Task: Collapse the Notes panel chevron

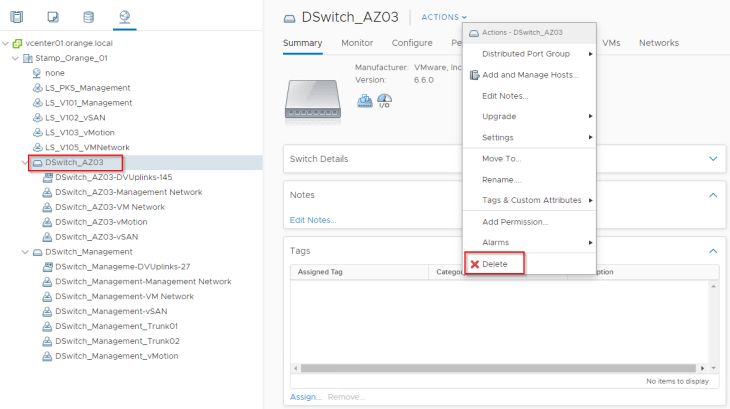Action: coord(713,195)
